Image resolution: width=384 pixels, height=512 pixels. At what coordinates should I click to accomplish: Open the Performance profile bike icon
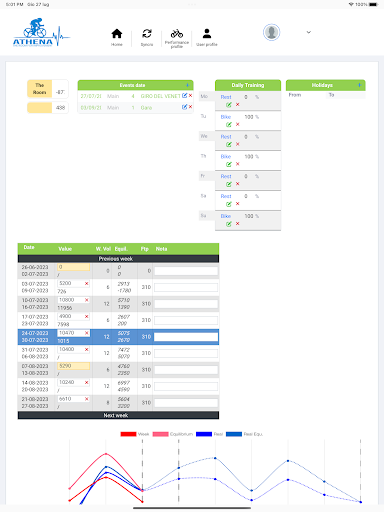(x=177, y=33)
